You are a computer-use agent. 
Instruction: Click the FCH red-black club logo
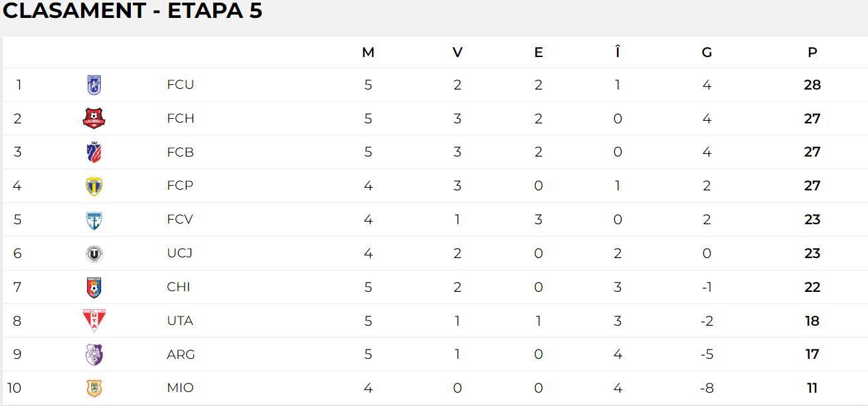coord(94,119)
